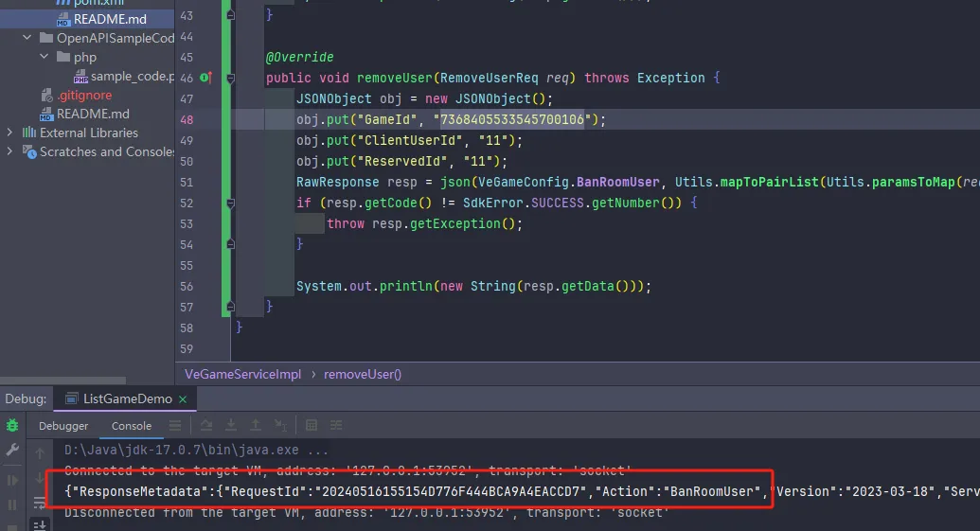This screenshot has width=980, height=531.
Task: Click the OpenAPISampleCode folder icon
Action: [x=46, y=38]
